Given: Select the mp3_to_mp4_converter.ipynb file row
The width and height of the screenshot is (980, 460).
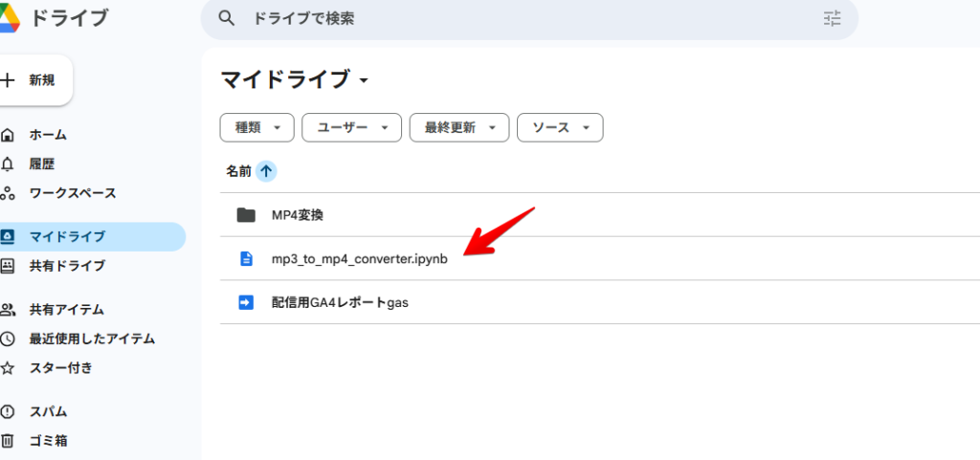Looking at the screenshot, I should coord(600,258).
